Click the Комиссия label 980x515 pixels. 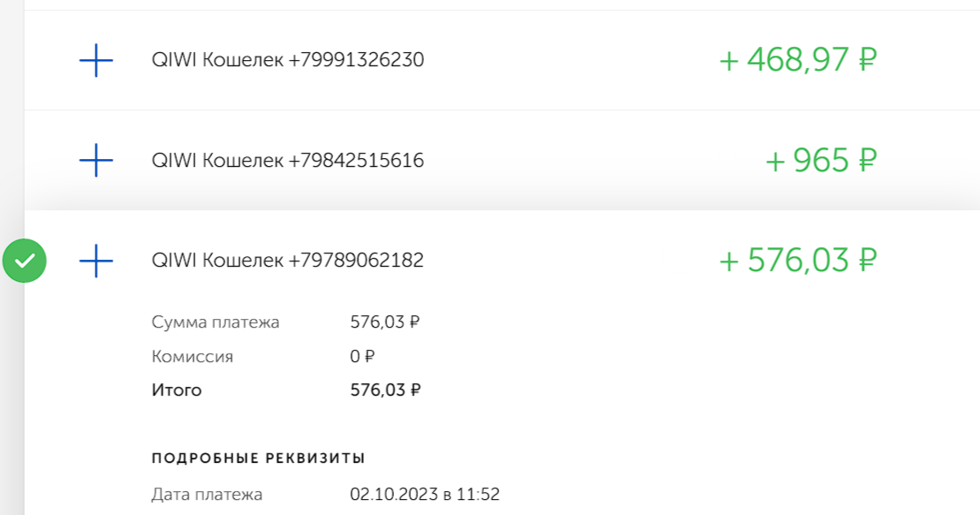coord(192,357)
